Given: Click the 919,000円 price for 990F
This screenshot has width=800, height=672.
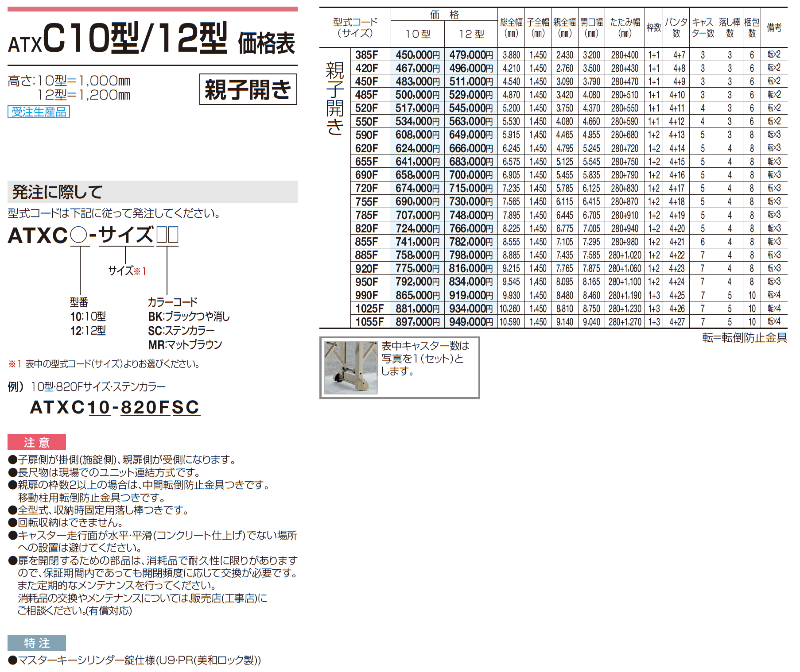Looking at the screenshot, I should point(471,295).
